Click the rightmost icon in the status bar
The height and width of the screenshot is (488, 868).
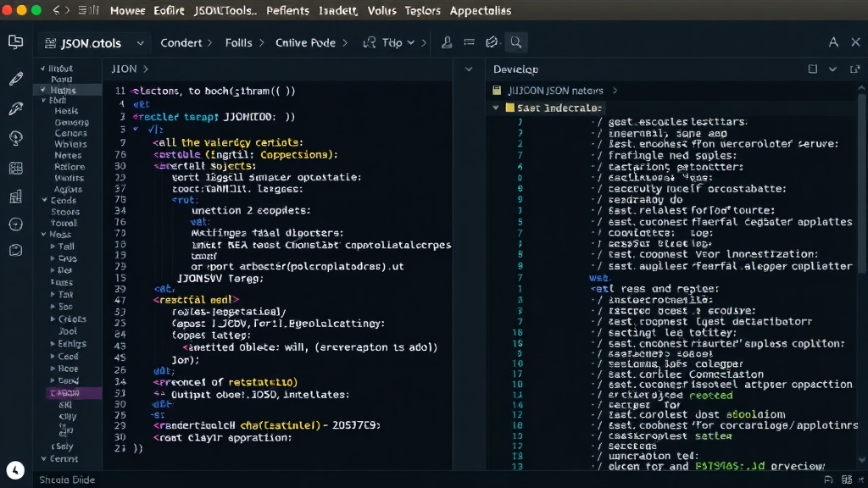coord(861,480)
